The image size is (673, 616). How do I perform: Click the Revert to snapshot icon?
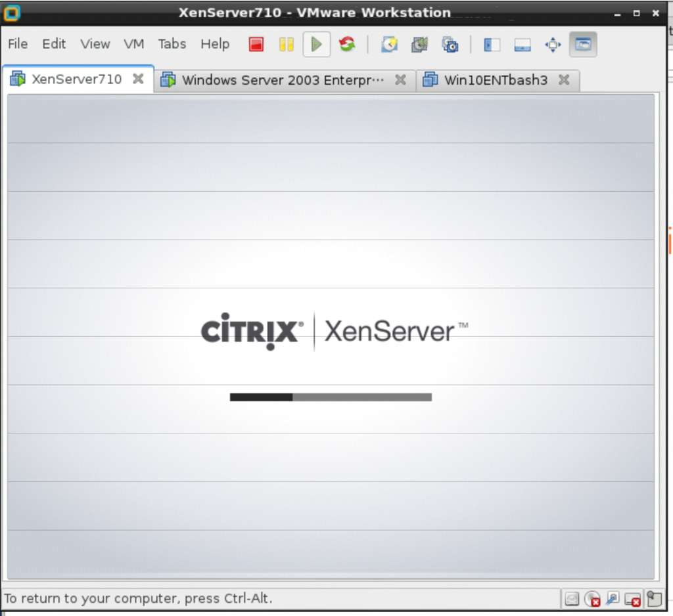tap(419, 44)
